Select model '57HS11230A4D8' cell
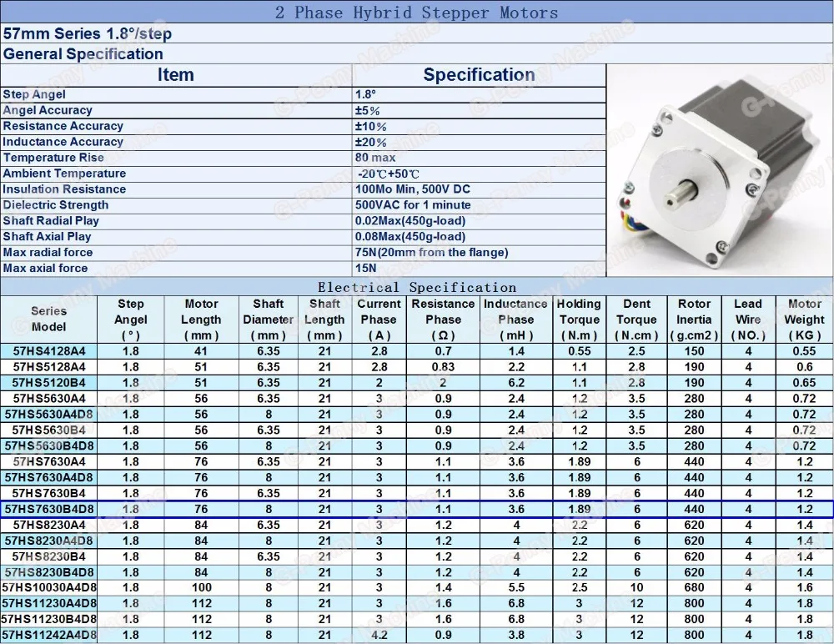Screen dimensions: 834x644 pyautogui.click(x=49, y=604)
